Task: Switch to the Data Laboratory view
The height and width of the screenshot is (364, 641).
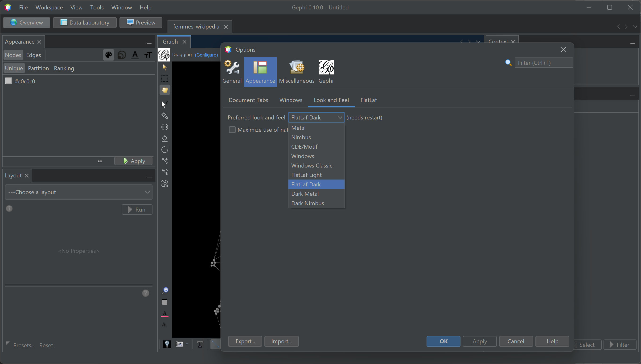Action: pyautogui.click(x=85, y=23)
